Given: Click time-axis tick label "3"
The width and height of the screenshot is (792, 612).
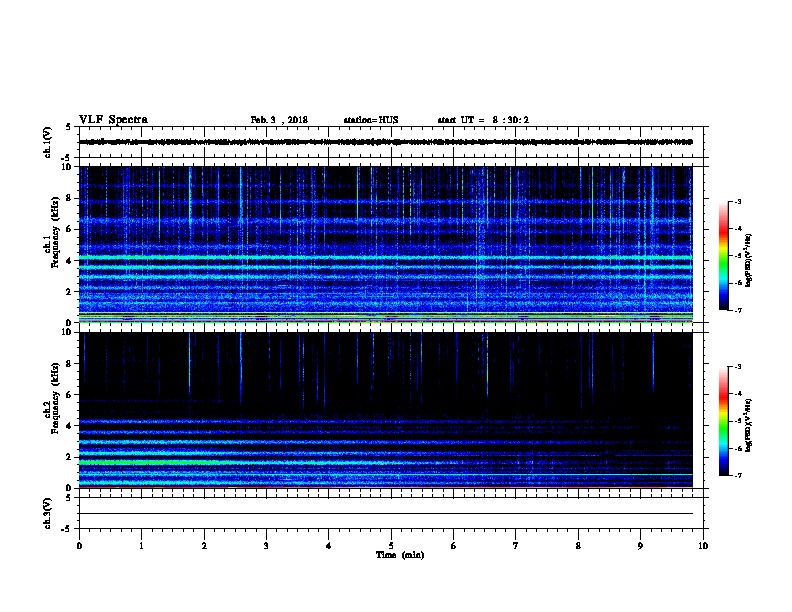Looking at the screenshot, I should 266,546.
